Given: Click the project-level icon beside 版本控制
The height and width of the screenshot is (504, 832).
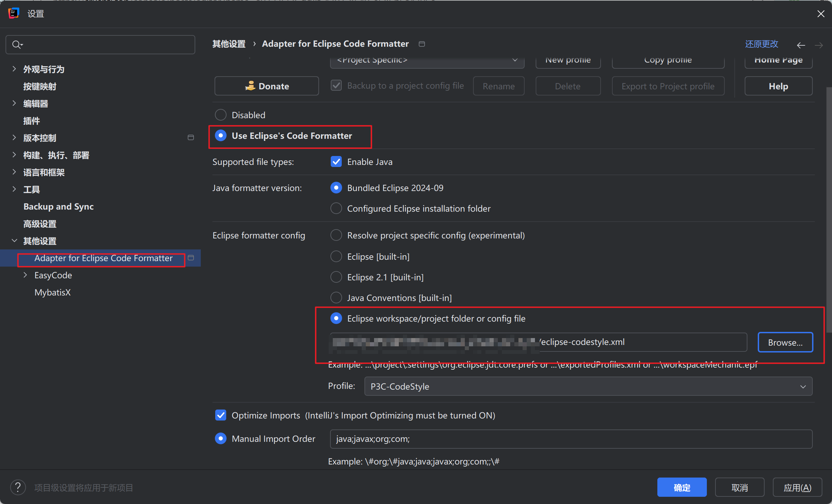Looking at the screenshot, I should point(191,138).
